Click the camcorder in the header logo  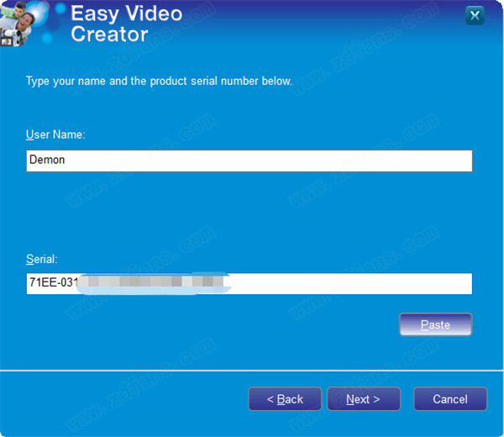tap(11, 38)
